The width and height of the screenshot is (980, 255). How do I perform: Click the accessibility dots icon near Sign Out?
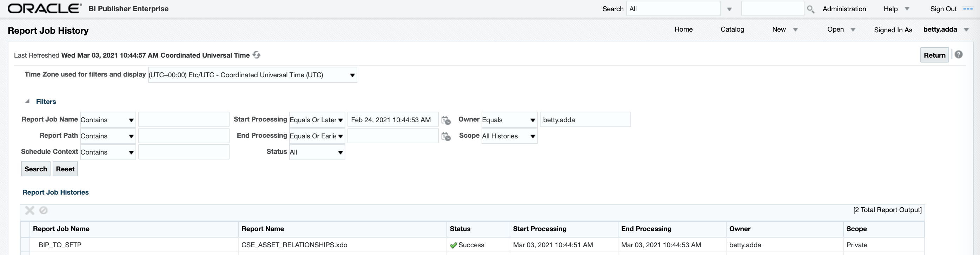coord(968,9)
